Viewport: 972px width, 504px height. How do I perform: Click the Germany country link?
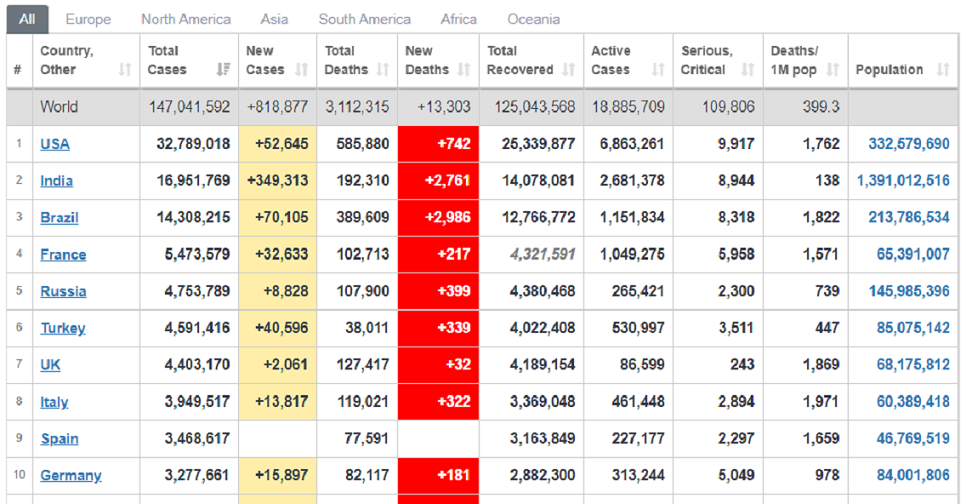(x=70, y=476)
